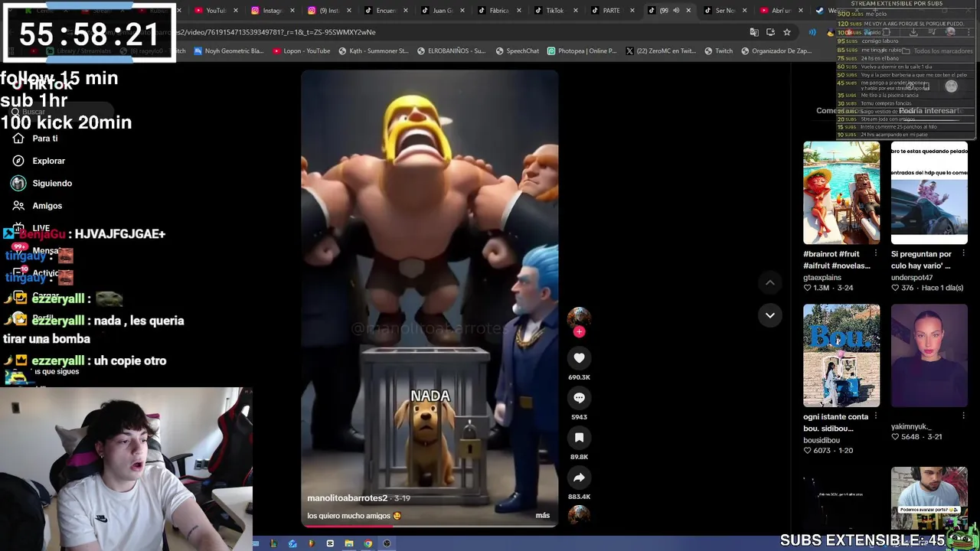Image resolution: width=980 pixels, height=551 pixels.
Task: Visit the gtaexplains profile link
Action: tap(822, 277)
